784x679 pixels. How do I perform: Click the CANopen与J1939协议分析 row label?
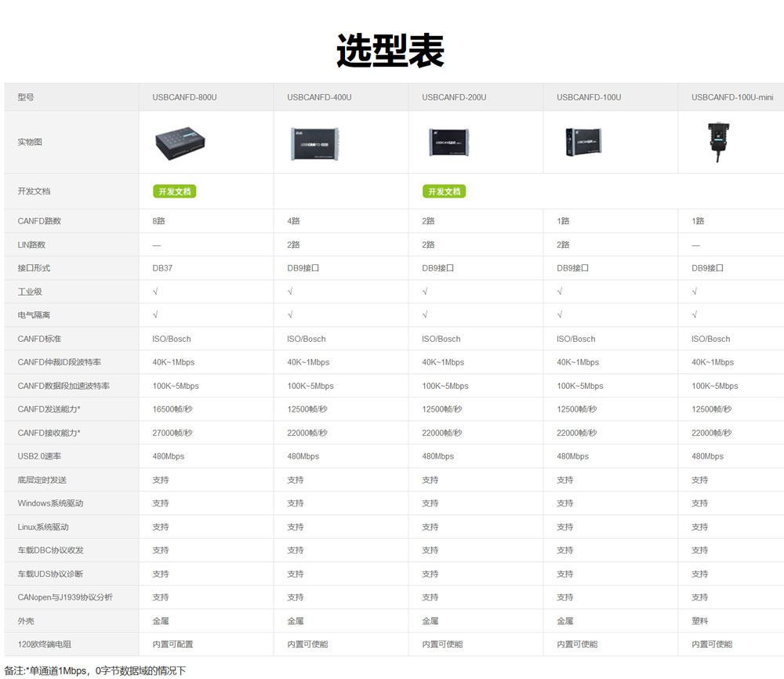point(65,597)
